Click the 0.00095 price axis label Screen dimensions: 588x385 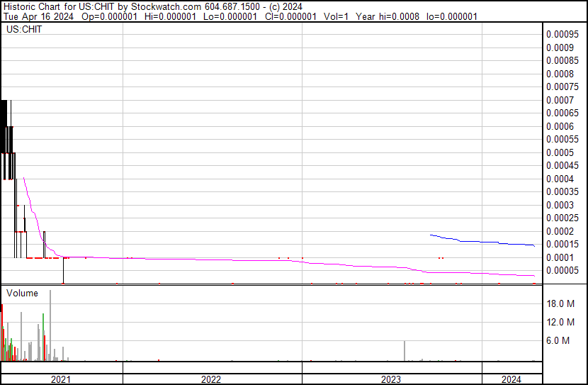click(x=562, y=34)
